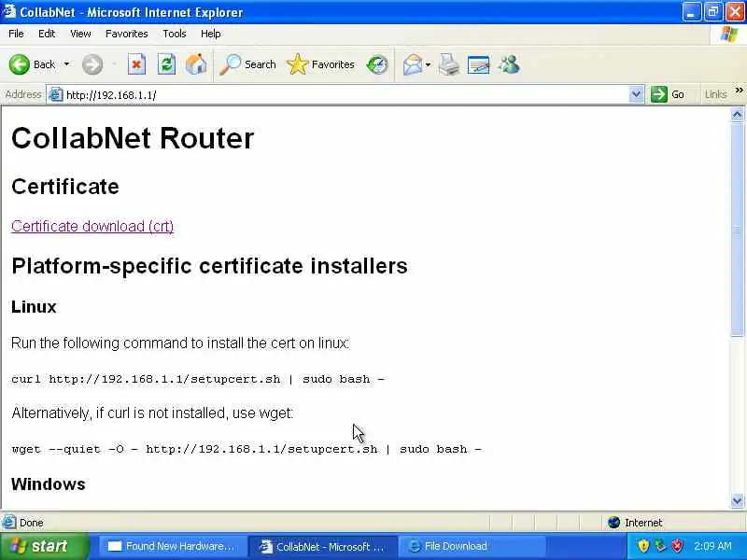This screenshot has width=747, height=560.
Task: Stop loading with the red X icon
Action: [x=136, y=64]
